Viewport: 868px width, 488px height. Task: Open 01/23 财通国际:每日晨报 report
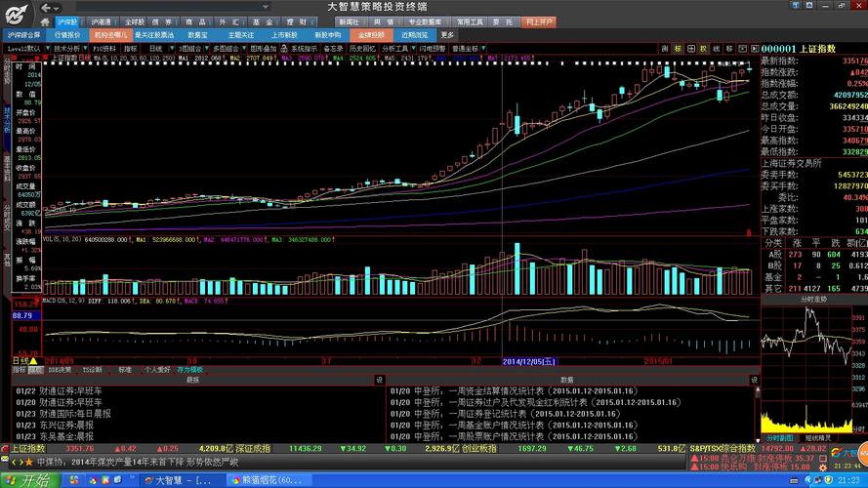(x=63, y=414)
